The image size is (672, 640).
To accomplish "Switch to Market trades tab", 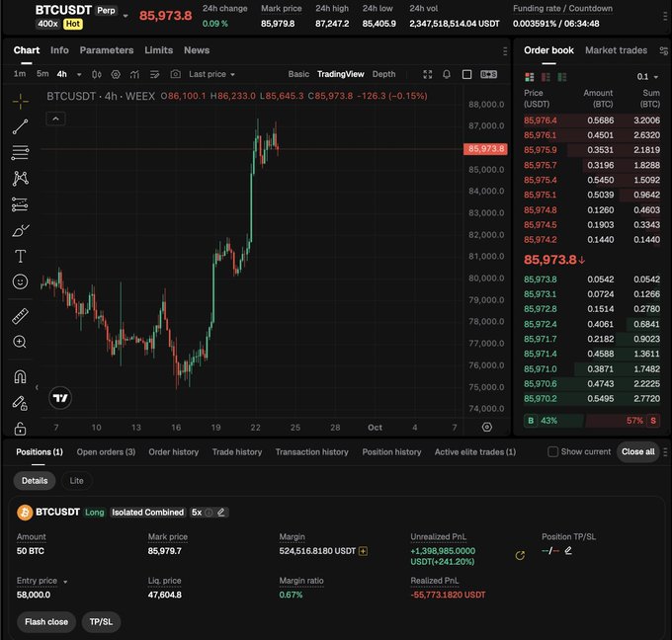I will [x=616, y=50].
